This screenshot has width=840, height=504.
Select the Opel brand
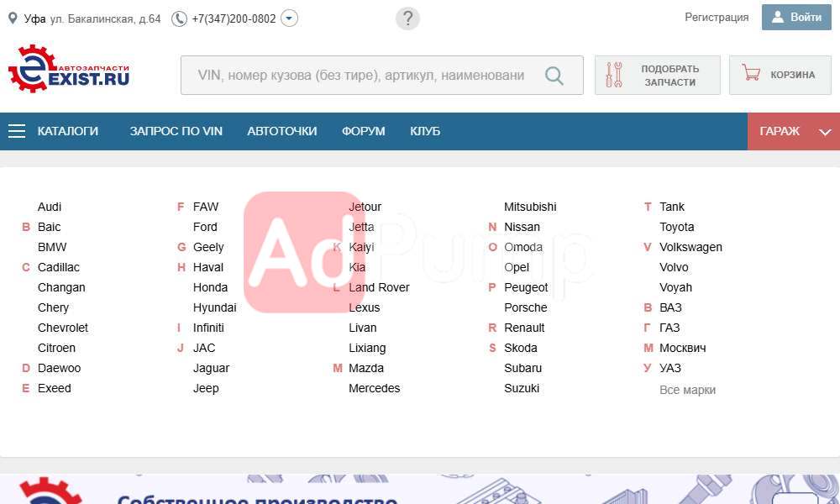click(517, 267)
